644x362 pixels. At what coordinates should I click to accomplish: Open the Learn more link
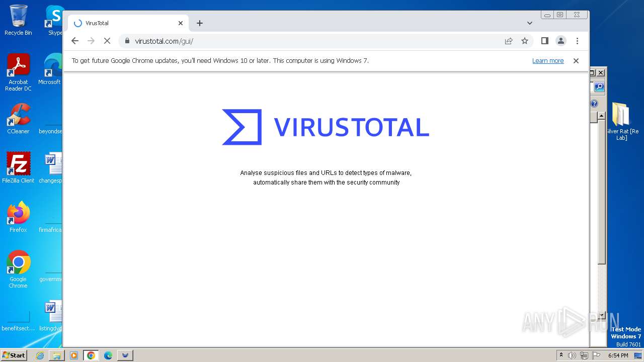point(548,60)
